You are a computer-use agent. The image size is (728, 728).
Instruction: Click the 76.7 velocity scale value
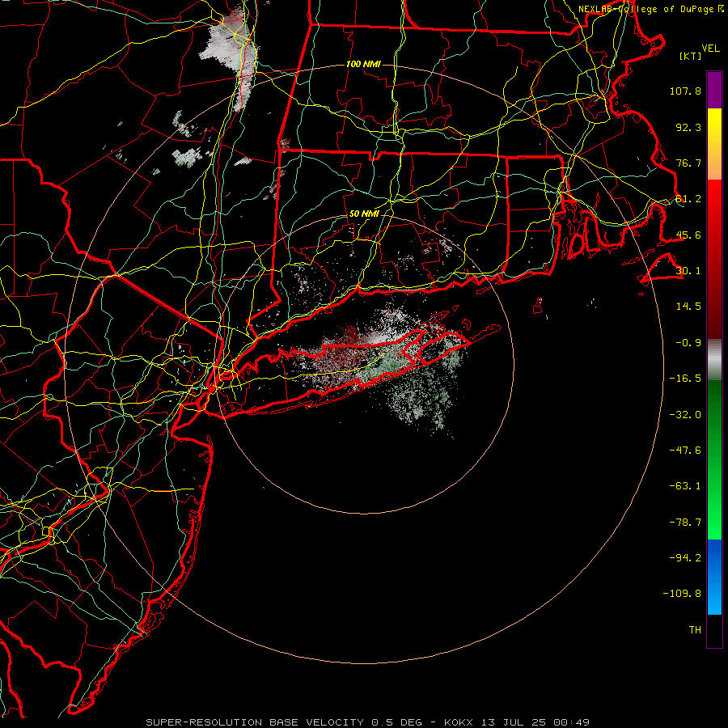pos(688,163)
